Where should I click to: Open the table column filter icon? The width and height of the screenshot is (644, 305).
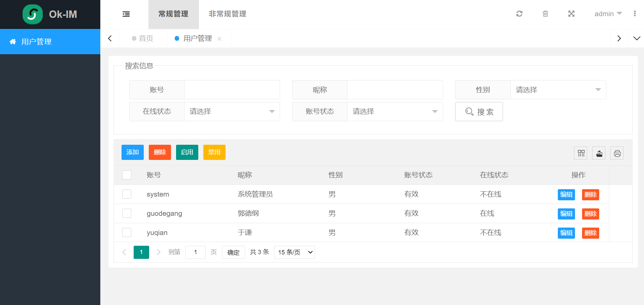coord(581,153)
